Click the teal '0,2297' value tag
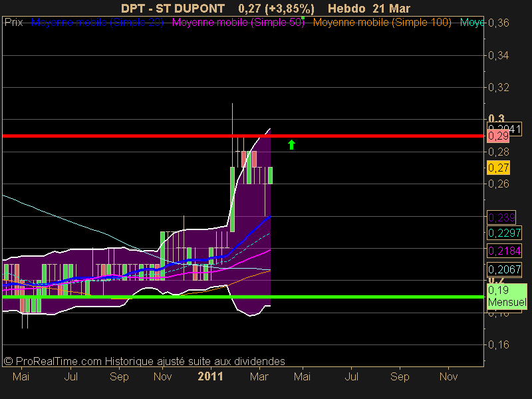This screenshot has height=399, width=532. pyautogui.click(x=504, y=233)
